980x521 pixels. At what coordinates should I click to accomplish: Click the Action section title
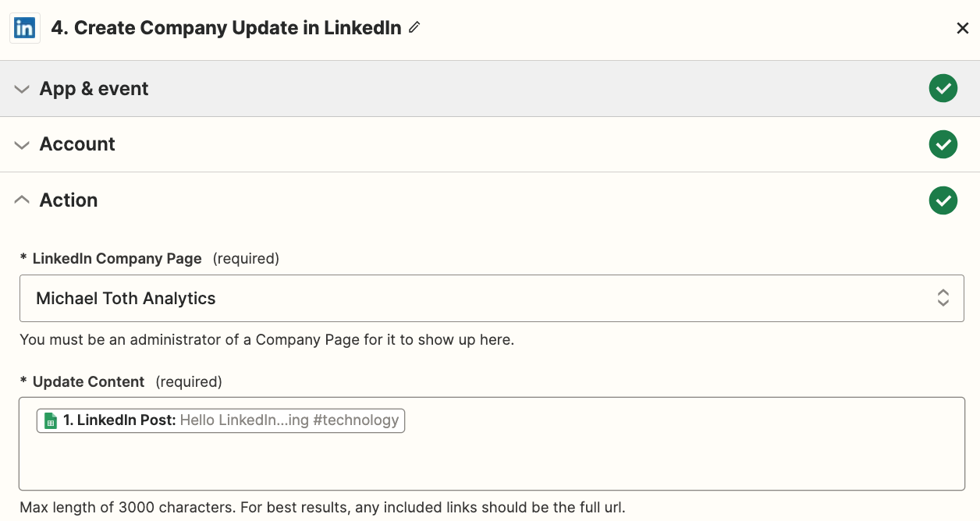(69, 200)
